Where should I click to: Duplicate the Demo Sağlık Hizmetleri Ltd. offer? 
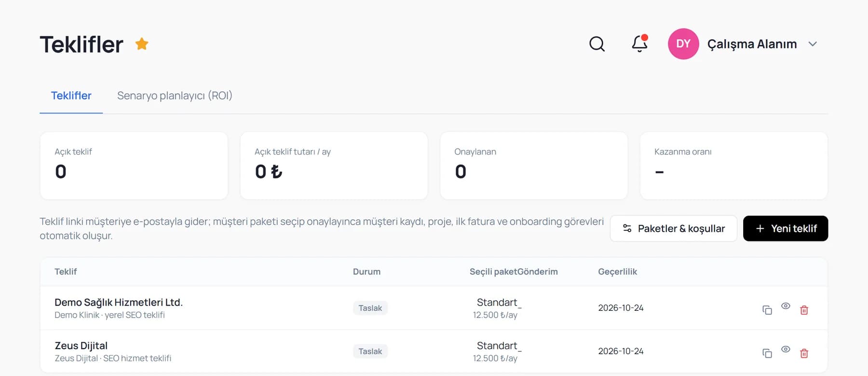tap(767, 310)
